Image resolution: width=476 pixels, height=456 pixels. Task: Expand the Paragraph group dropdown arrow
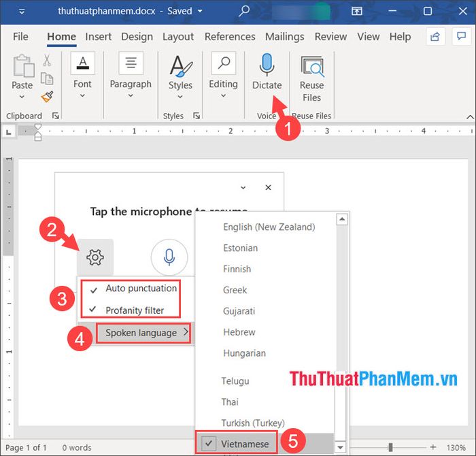pos(131,96)
